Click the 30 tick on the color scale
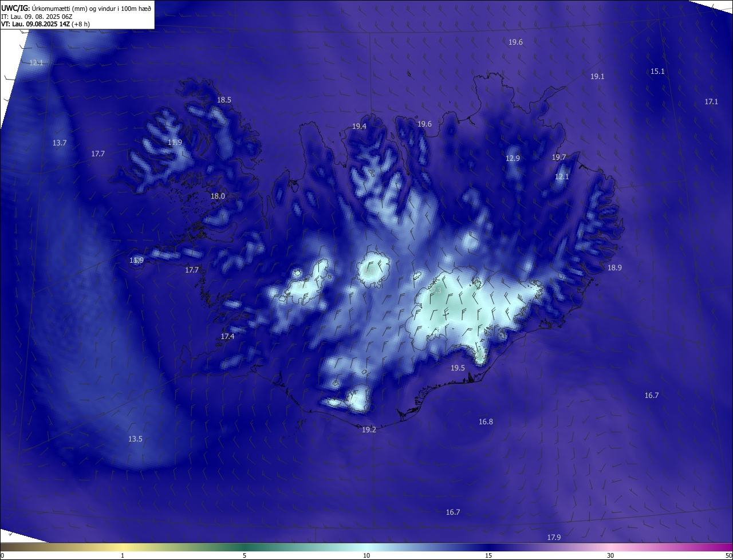The width and height of the screenshot is (733, 560). tap(610, 555)
